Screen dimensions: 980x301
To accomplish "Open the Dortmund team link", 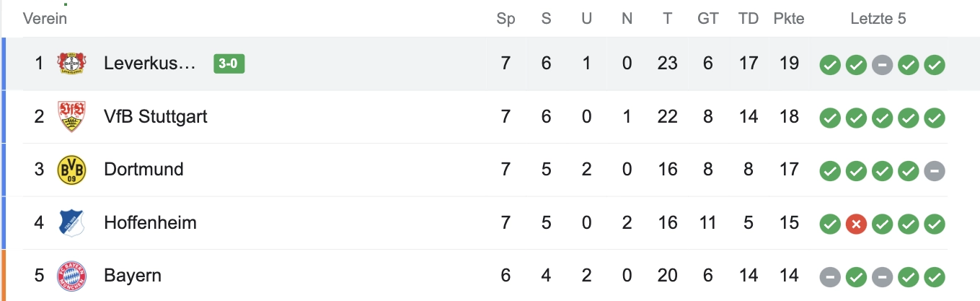I will [144, 170].
